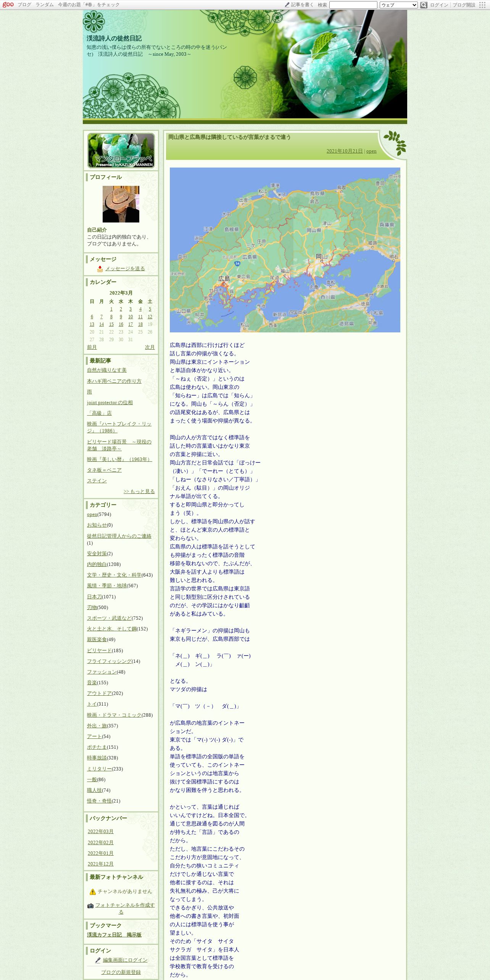
Task: Open recent article 本ハギ用ベニアの作り方
Action: [114, 381]
